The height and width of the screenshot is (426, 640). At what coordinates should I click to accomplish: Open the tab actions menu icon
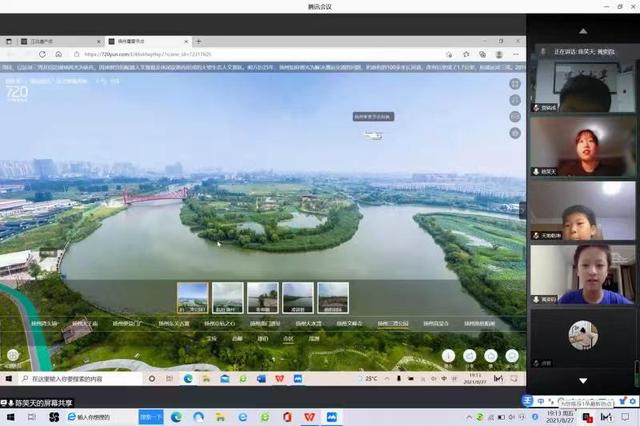(9, 42)
